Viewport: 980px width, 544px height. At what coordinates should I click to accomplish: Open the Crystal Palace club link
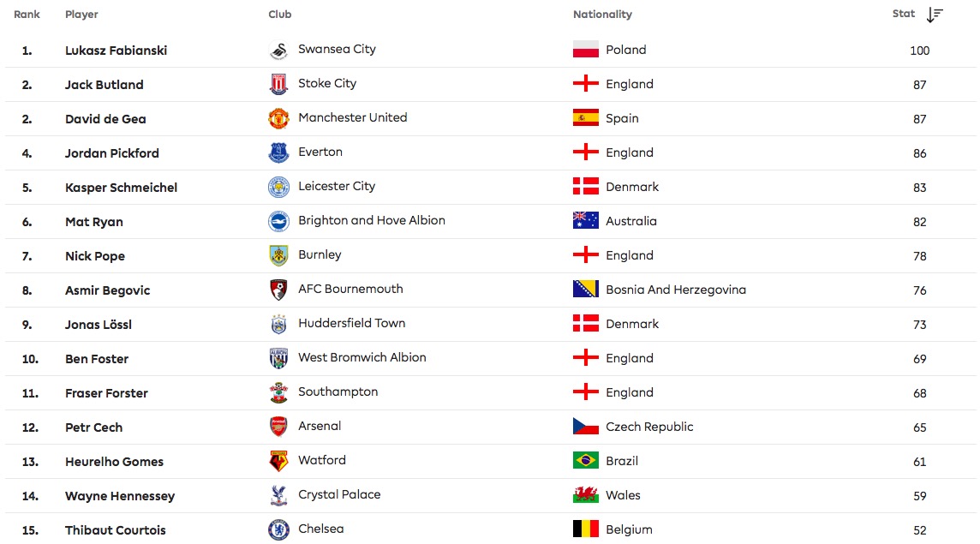(x=339, y=494)
